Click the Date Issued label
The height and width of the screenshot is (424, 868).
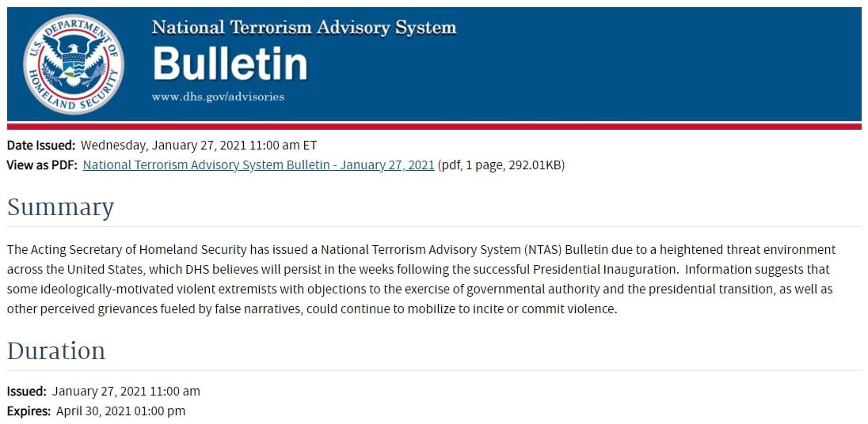tap(41, 145)
